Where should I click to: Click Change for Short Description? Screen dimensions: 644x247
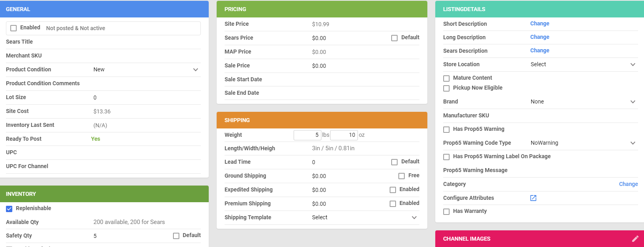(x=540, y=23)
